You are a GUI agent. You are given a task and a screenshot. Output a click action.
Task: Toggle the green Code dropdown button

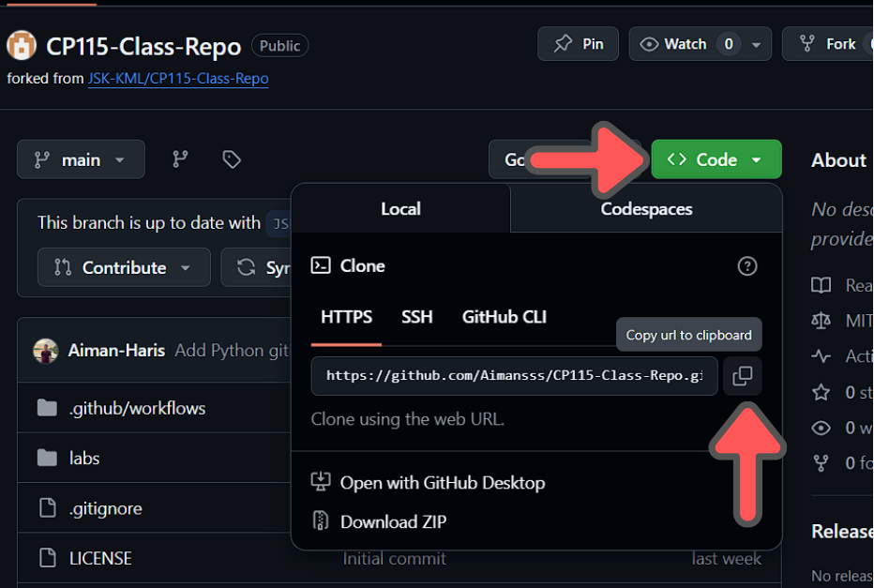pos(716,159)
